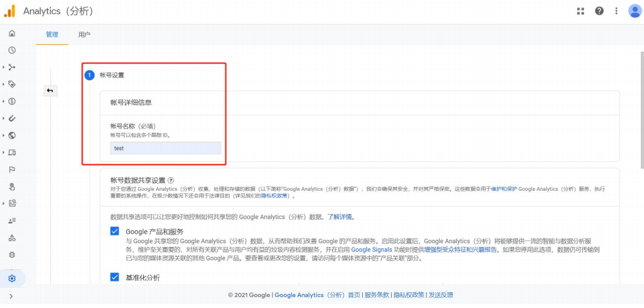Open the Tech devices icon
This screenshot has height=308, width=644.
(12, 152)
